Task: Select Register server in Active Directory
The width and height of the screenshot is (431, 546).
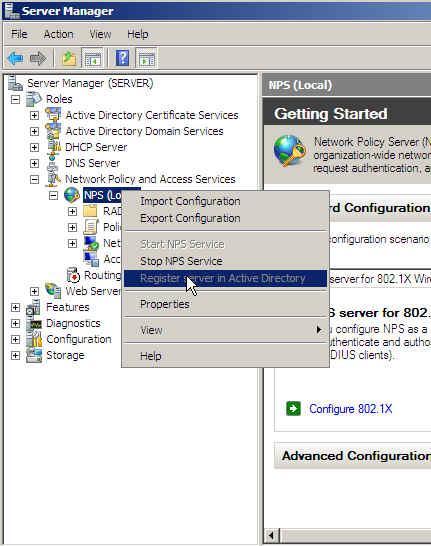Action: (x=225, y=278)
